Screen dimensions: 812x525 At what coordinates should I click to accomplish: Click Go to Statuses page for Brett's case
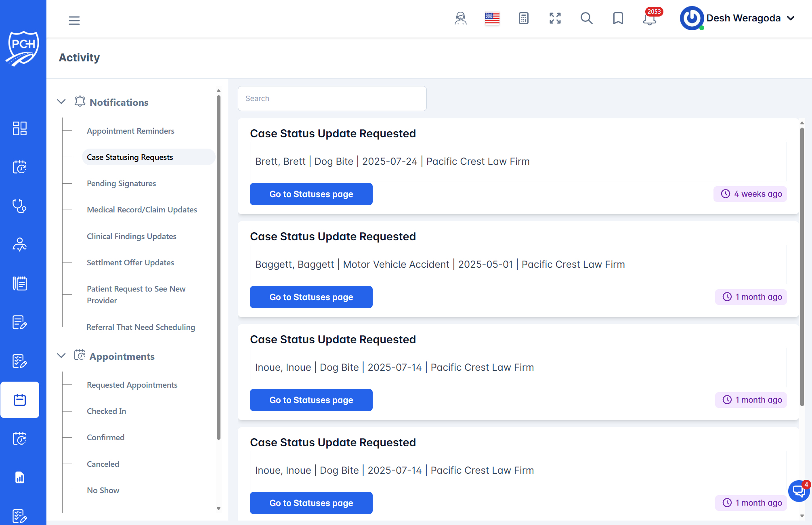pos(311,194)
